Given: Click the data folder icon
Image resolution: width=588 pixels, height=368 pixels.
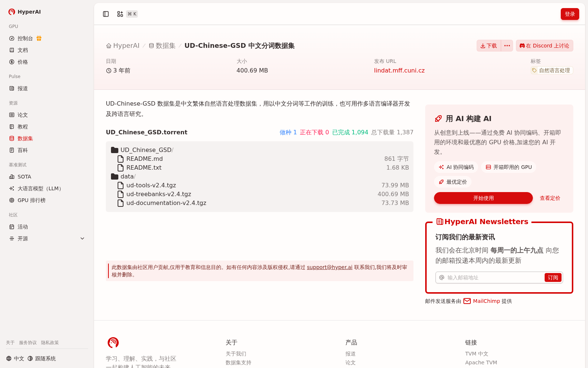Looking at the screenshot, I should [x=115, y=176].
